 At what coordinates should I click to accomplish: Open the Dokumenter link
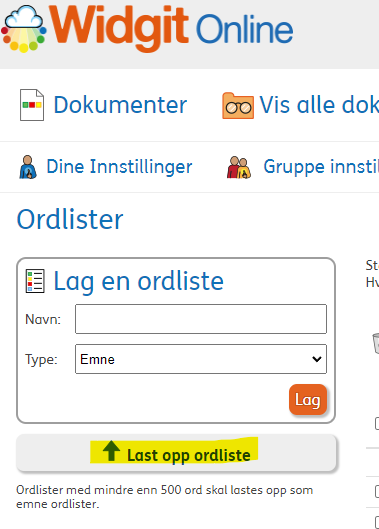coord(120,105)
